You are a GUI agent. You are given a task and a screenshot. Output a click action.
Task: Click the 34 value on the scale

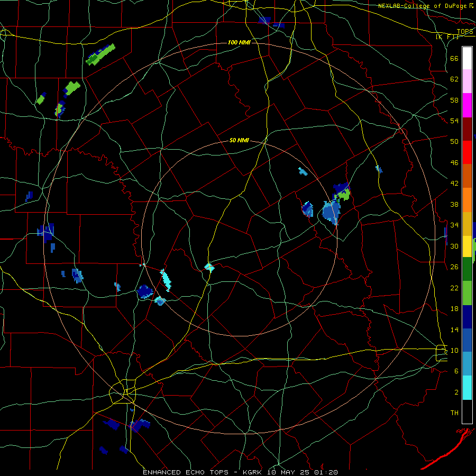coord(454,225)
